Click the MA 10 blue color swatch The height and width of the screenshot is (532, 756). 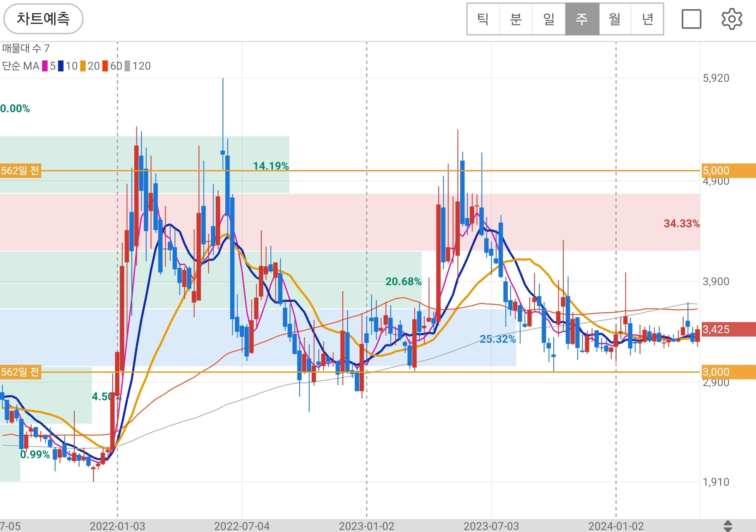pos(61,66)
